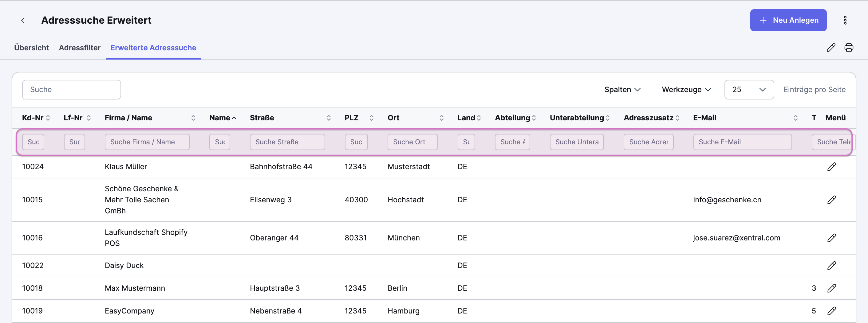Viewport: 868px width, 323px height.
Task: Edit the Daisy Duck entry via pencil icon
Action: (x=831, y=266)
